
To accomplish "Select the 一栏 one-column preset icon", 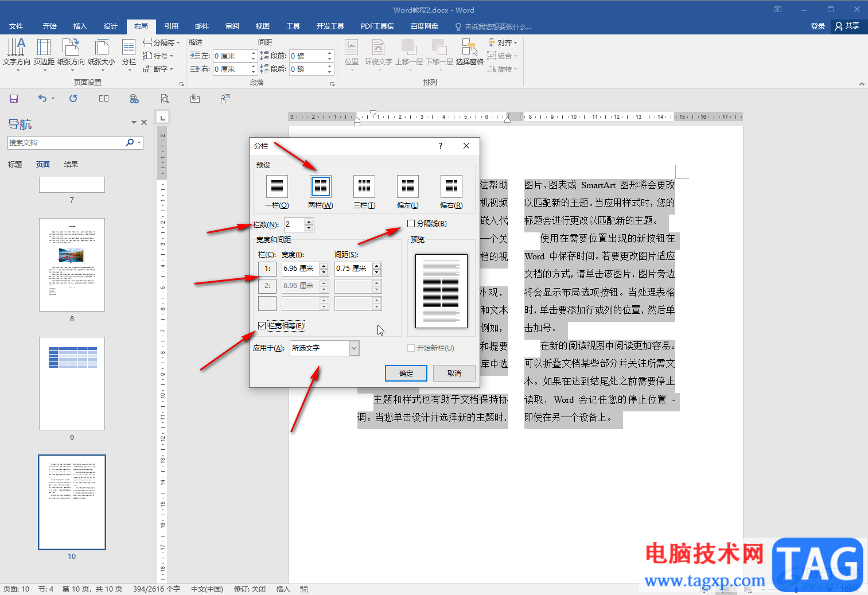I will click(x=277, y=186).
